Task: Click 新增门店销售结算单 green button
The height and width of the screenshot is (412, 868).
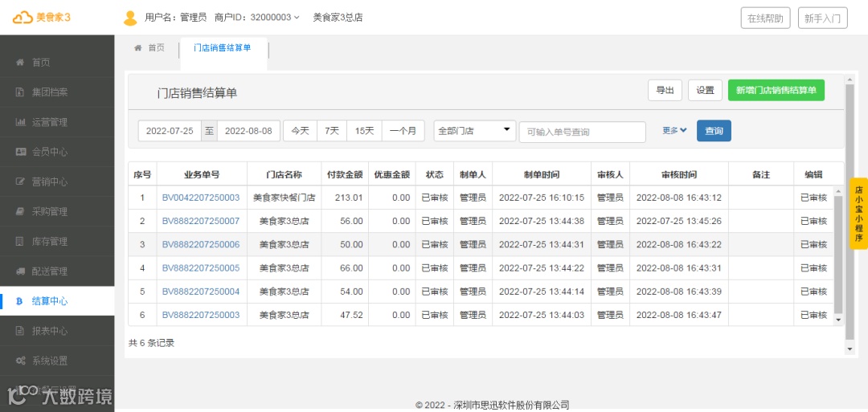Action: [x=776, y=91]
